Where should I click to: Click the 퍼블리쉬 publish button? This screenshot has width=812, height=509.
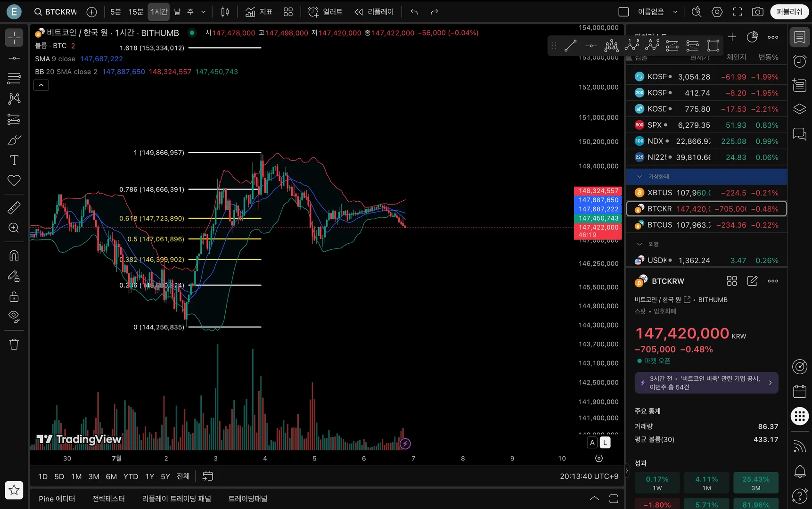pyautogui.click(x=789, y=12)
